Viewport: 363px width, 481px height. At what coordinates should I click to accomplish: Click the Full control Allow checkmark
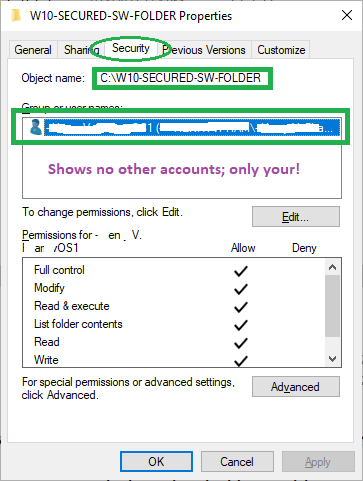(241, 271)
